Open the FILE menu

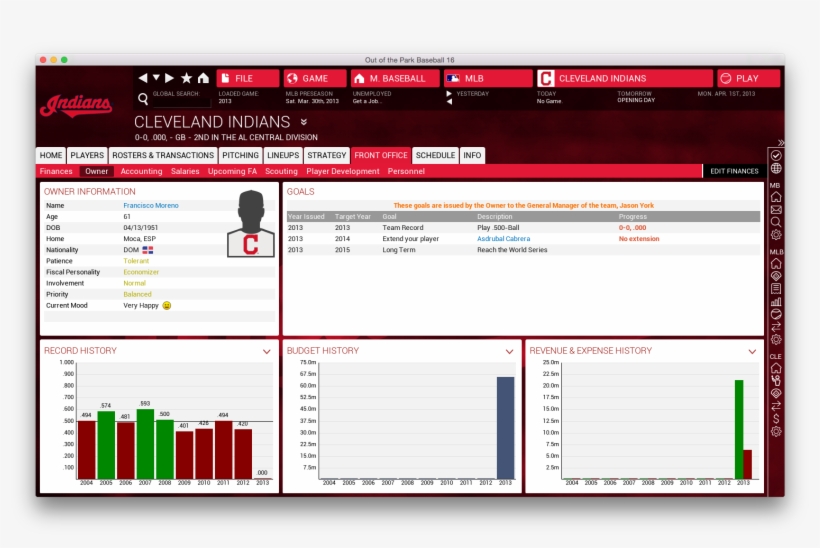(x=248, y=78)
